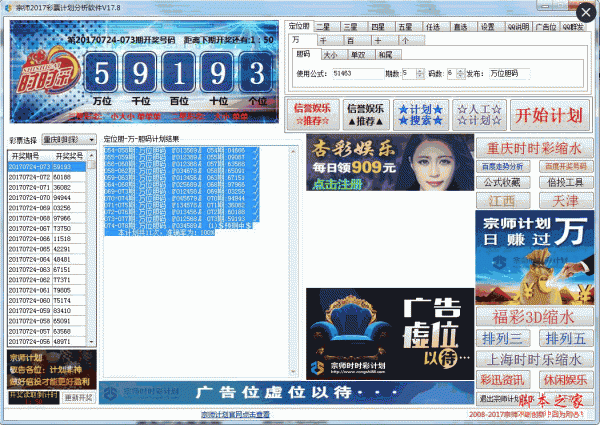Switch to the 三星 tab

click(353, 26)
